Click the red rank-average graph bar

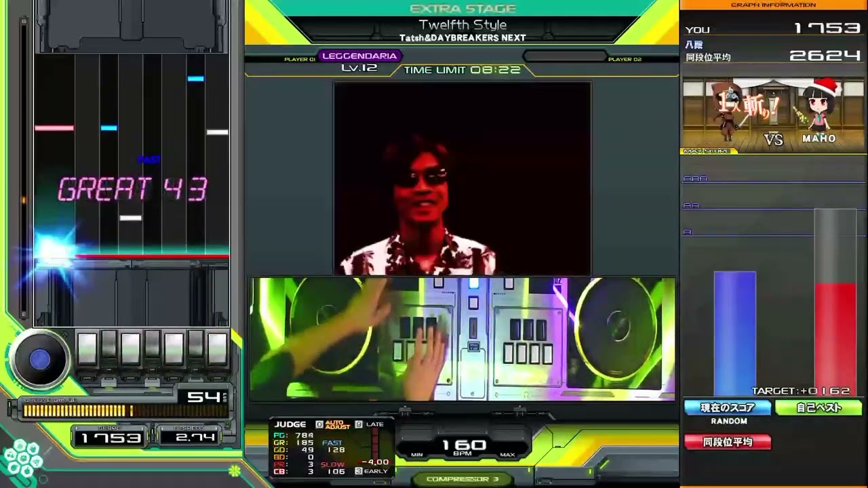835,339
